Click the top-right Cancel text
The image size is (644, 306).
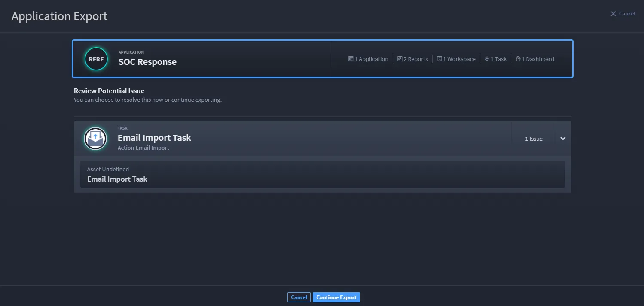coord(627,14)
